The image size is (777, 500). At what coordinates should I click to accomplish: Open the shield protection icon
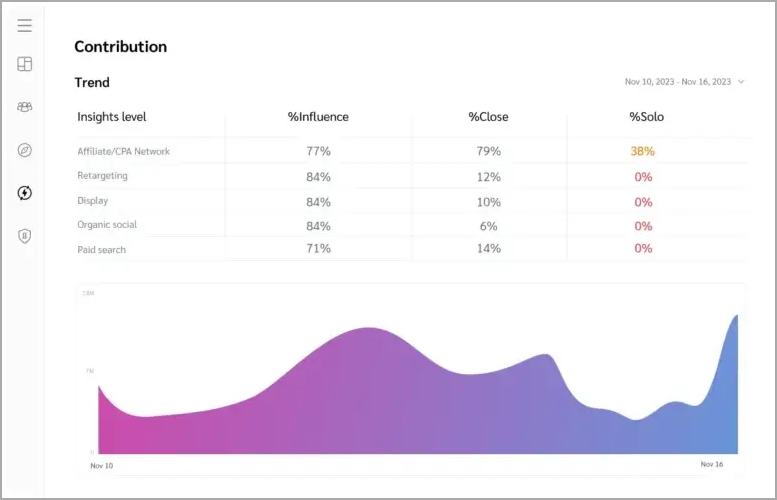(25, 235)
